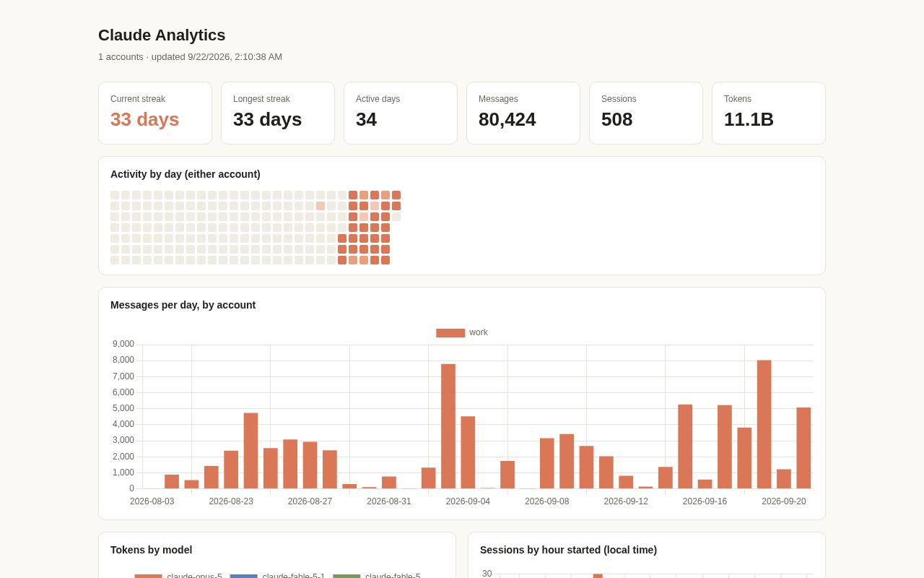
Task: Click "Messages per day, by account" heading
Action: pyautogui.click(x=183, y=305)
